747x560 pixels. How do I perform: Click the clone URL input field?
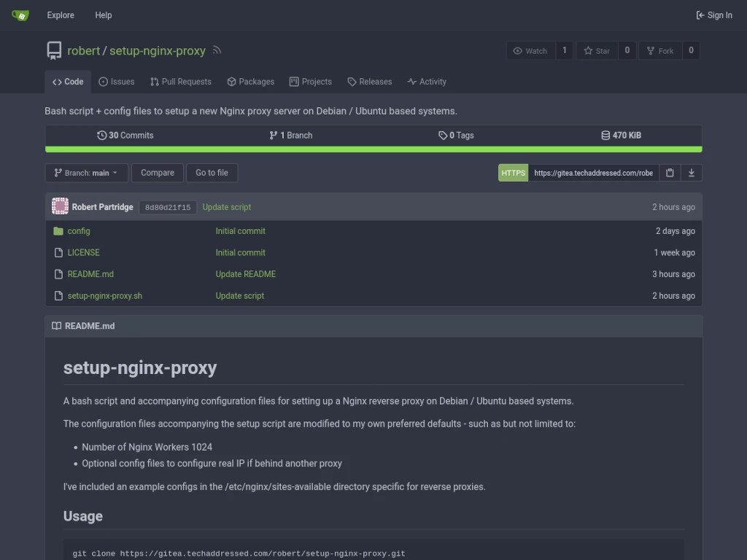coord(593,173)
